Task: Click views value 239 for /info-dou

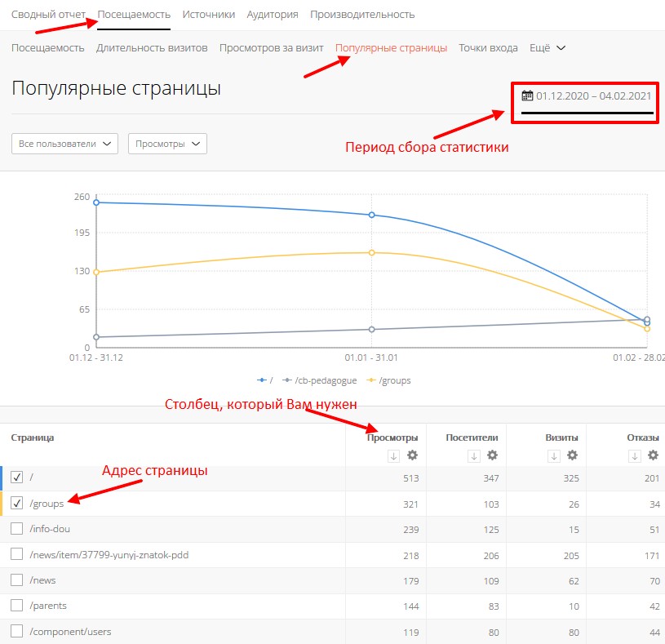Action: tap(411, 530)
